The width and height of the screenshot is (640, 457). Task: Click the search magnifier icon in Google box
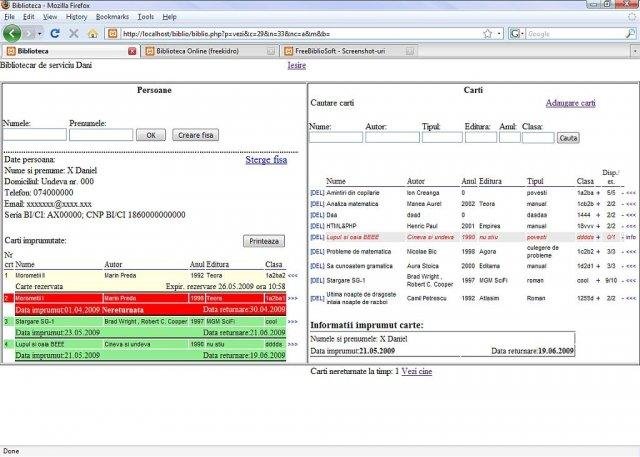tap(631, 34)
